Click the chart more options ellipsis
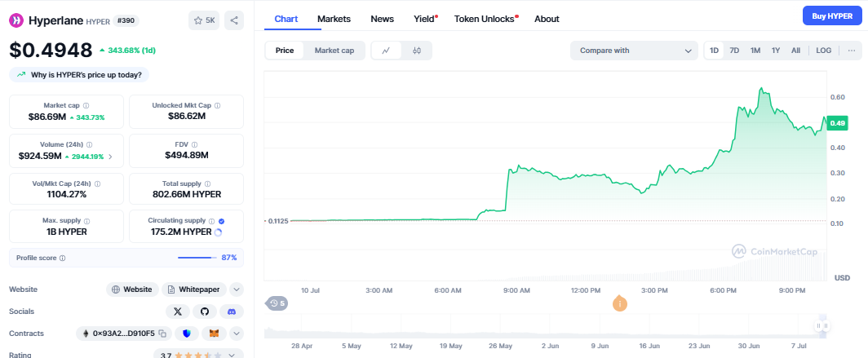 (x=852, y=51)
